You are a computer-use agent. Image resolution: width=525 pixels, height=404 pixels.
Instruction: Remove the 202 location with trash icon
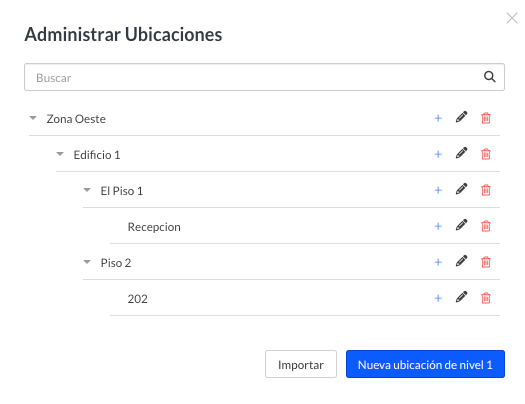486,298
